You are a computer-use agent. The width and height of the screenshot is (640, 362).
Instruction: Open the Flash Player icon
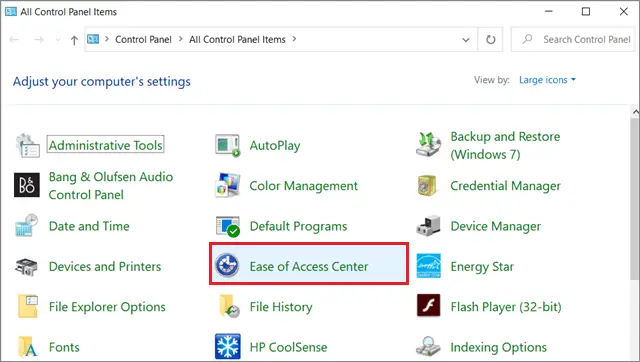(x=429, y=306)
